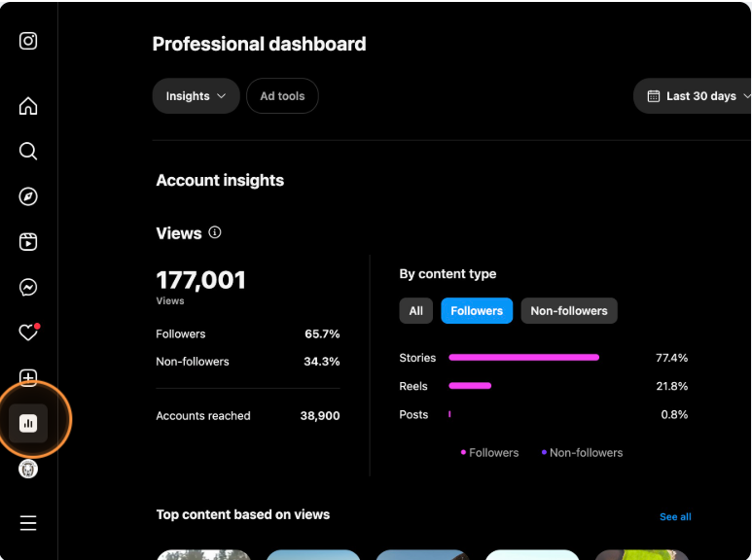Open the Reels icon in sidebar
752x560 pixels.
click(x=28, y=242)
